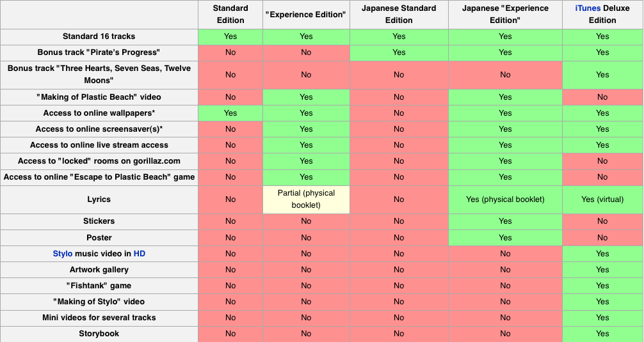644x342 pixels.
Task: Select the "Standard 16 tracks" row header
Action: tap(99, 36)
